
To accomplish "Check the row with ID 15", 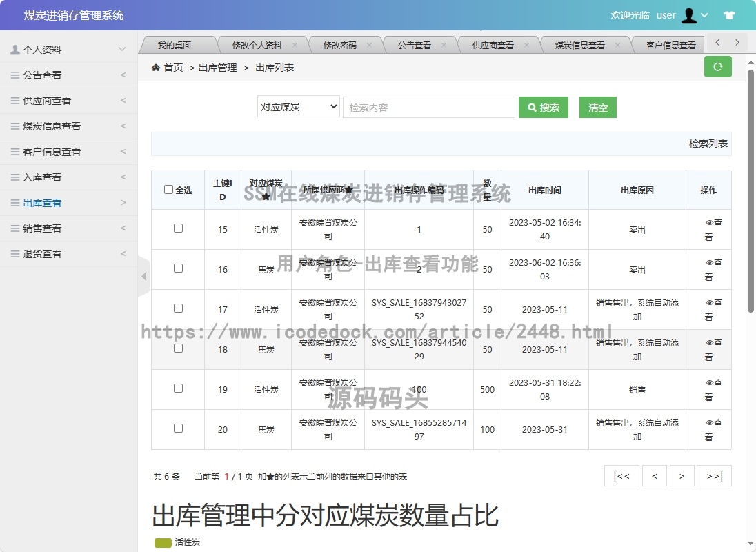I will pos(179,228).
